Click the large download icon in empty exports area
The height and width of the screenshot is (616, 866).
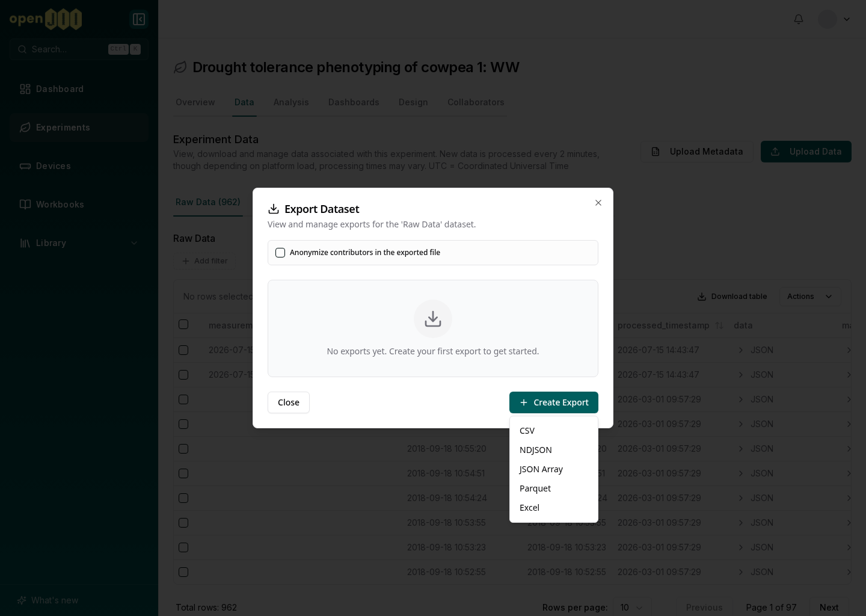[433, 319]
